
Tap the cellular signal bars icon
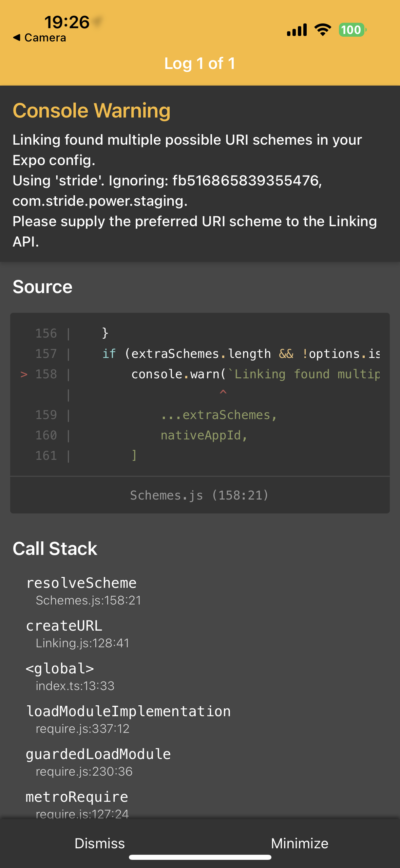[x=297, y=30]
